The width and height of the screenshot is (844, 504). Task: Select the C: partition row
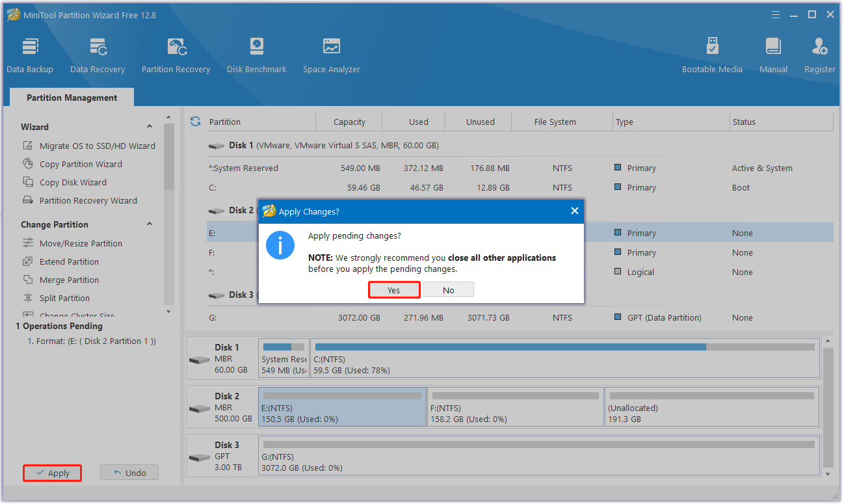(x=520, y=187)
